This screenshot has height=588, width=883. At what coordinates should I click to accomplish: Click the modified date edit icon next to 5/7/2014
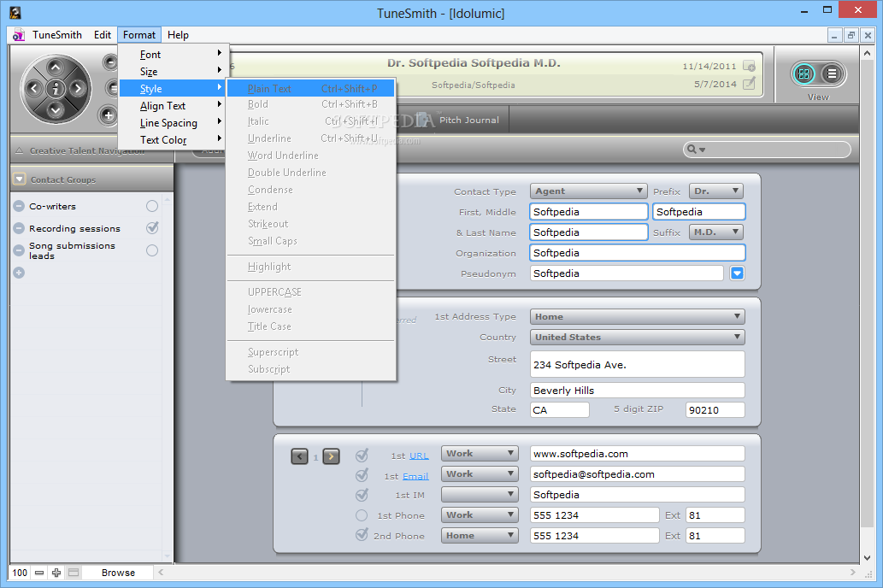click(749, 84)
